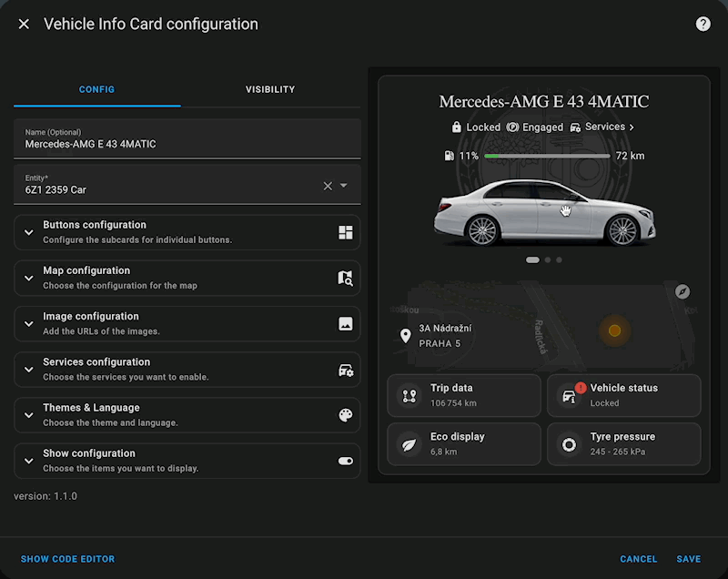Click the Locked padlock icon in preview
The image size is (728, 579).
point(457,127)
